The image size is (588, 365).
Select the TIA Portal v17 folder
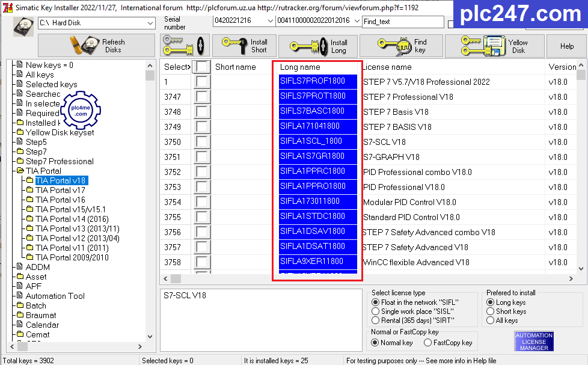[x=60, y=190]
